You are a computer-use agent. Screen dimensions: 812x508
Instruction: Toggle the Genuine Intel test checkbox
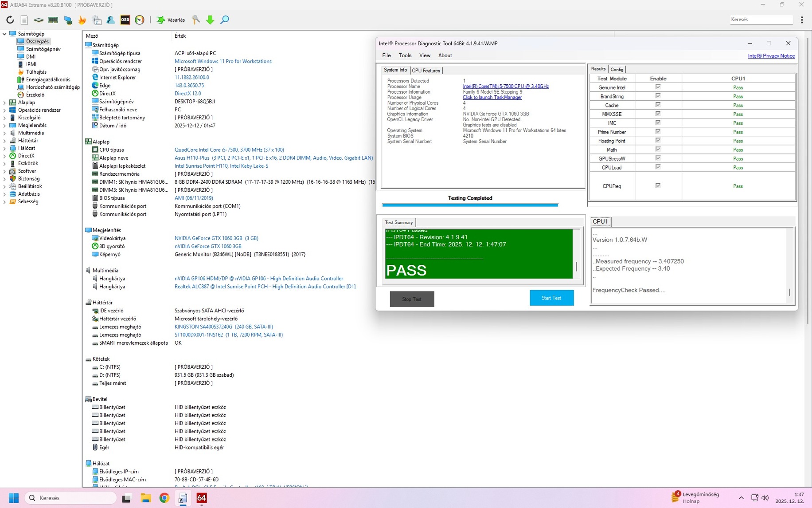(658, 87)
